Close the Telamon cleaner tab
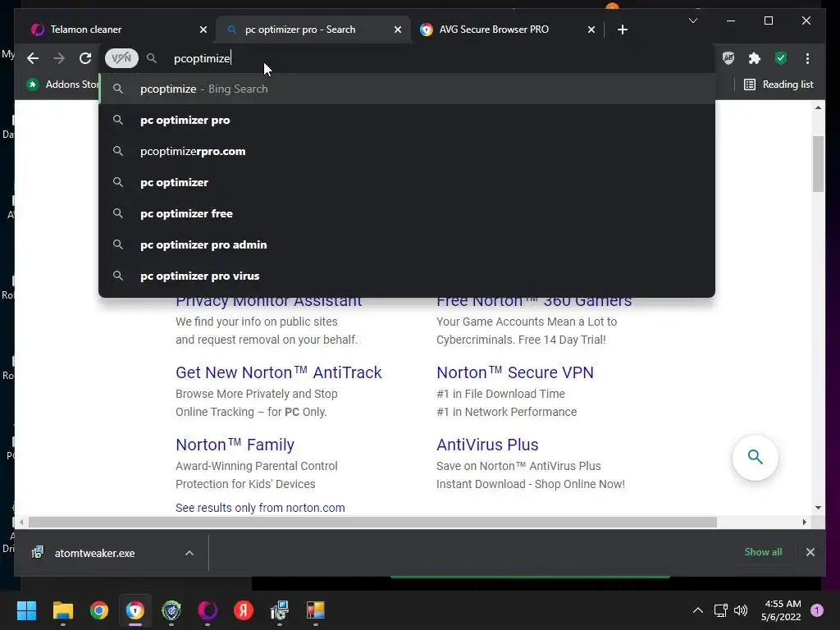840x630 pixels. click(203, 30)
